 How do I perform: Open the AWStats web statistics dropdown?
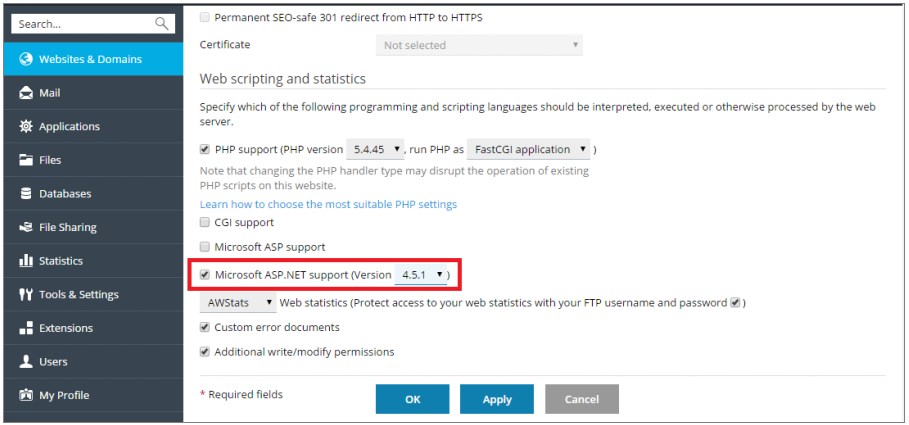[238, 302]
